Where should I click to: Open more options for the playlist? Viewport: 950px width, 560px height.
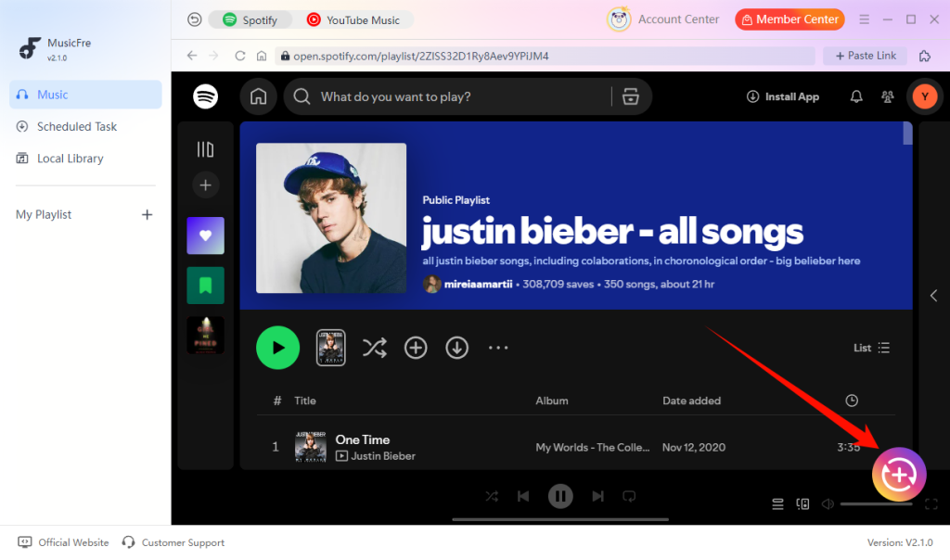[x=498, y=348]
